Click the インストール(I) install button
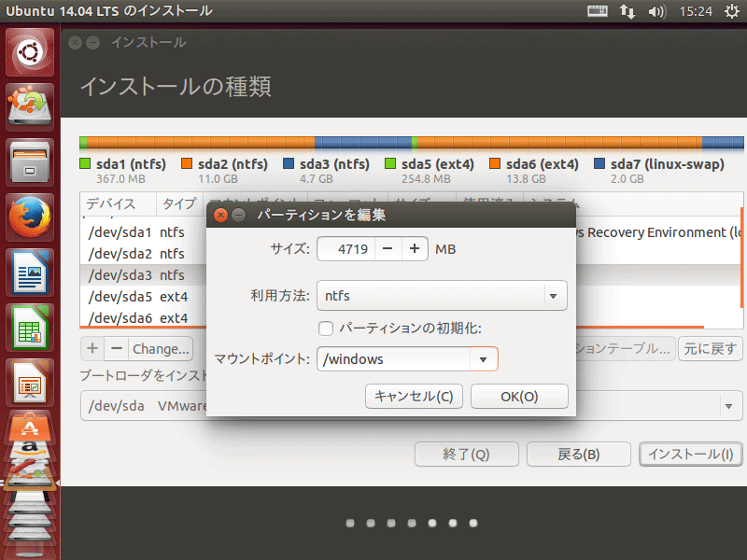The height and width of the screenshot is (560, 747). coord(691,455)
